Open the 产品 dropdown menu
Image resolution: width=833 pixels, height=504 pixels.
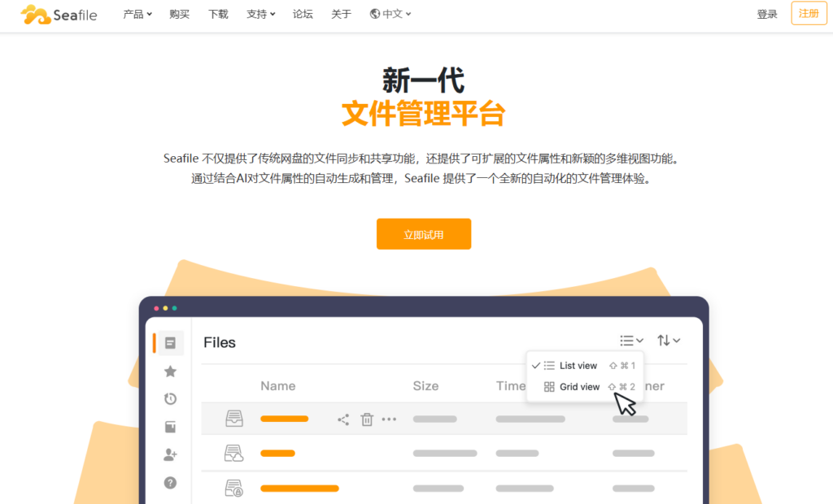pos(137,15)
